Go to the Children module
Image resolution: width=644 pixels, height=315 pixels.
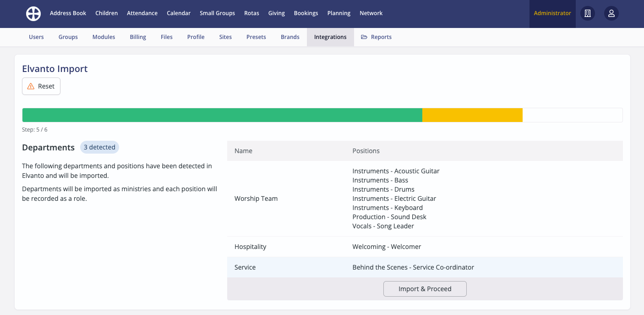pyautogui.click(x=107, y=13)
